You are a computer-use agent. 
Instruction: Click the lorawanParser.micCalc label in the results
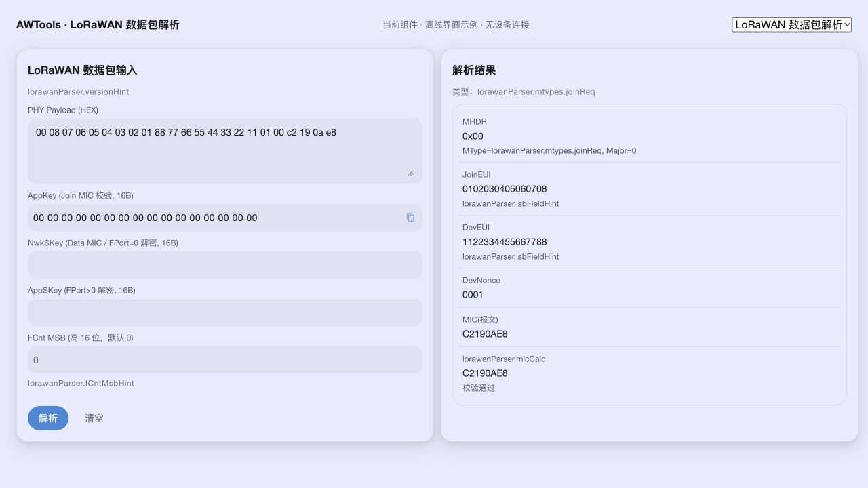(504, 359)
